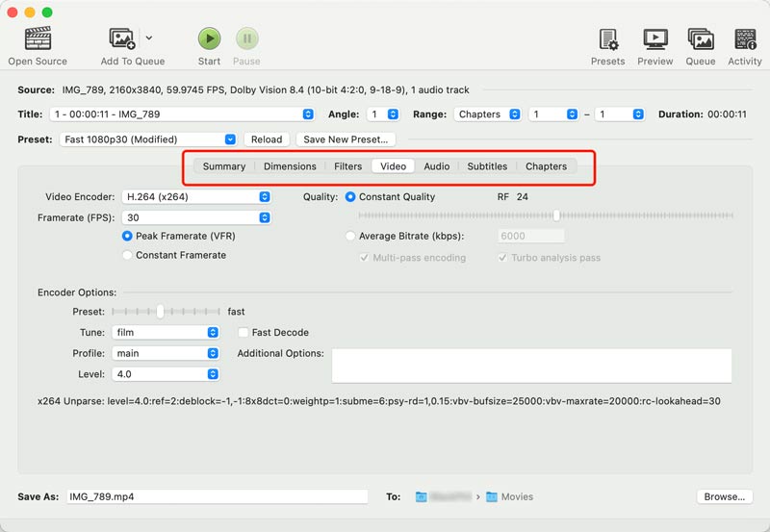Open the Video Encoder dropdown

coord(196,197)
